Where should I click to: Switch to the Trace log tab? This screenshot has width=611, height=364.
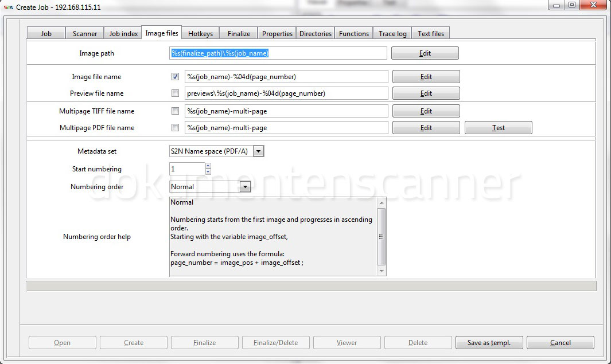click(x=392, y=33)
